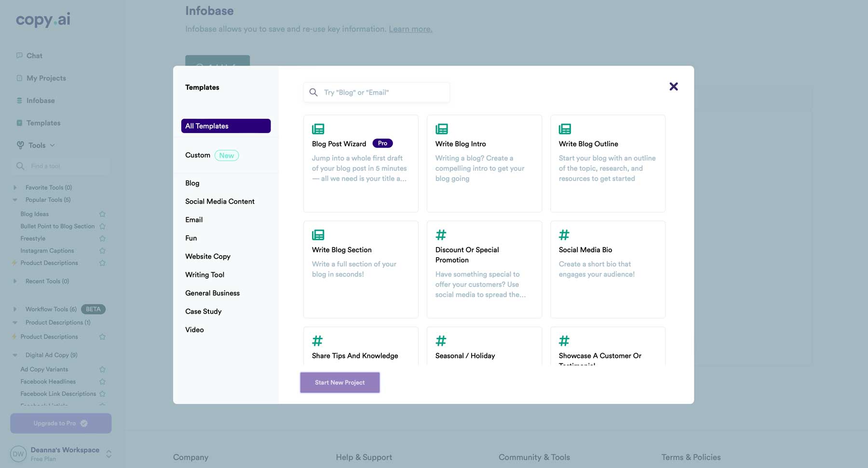Viewport: 868px width, 468px height.
Task: Click the copy.ai logo
Action: 42,20
